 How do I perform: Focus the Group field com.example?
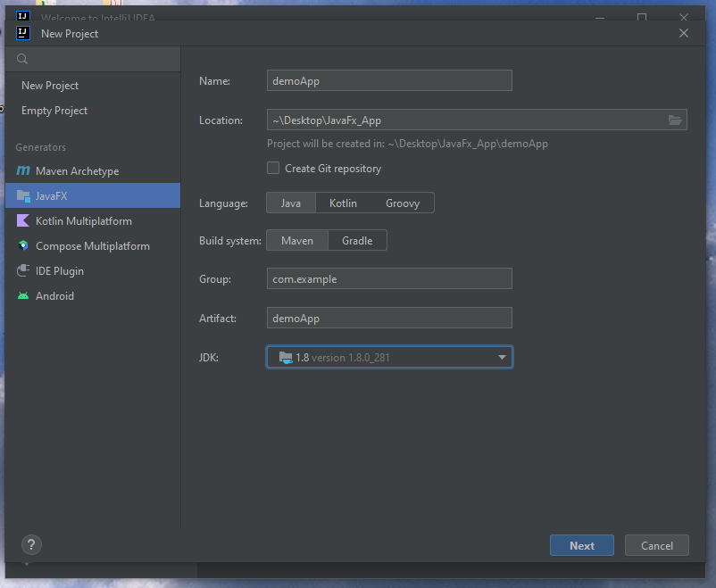[389, 278]
